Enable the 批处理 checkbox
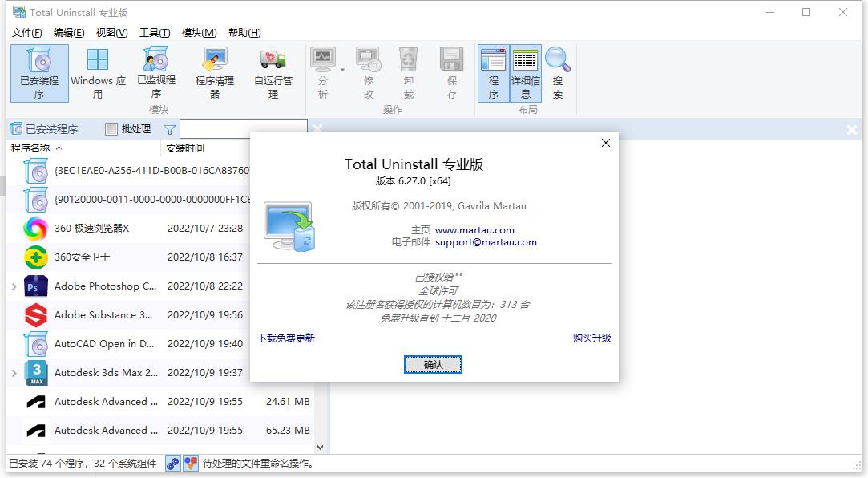The height and width of the screenshot is (478, 868). tap(111, 130)
